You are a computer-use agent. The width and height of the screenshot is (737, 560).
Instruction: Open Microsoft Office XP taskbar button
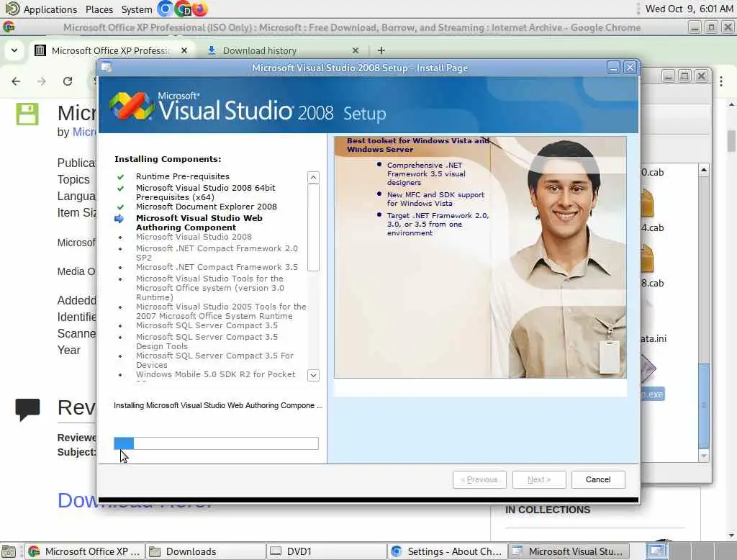pyautogui.click(x=85, y=551)
